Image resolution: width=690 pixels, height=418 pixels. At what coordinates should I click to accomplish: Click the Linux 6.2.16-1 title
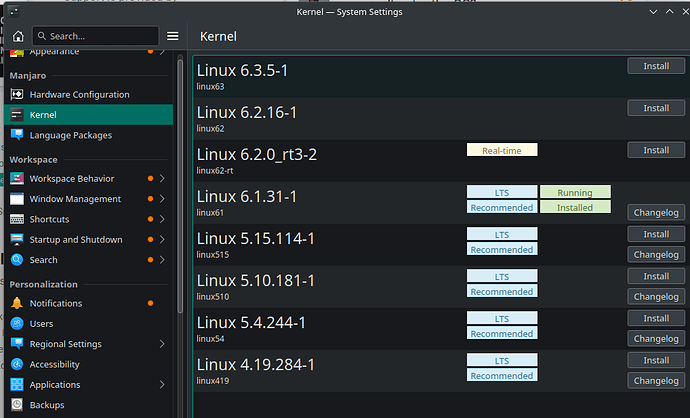point(247,112)
